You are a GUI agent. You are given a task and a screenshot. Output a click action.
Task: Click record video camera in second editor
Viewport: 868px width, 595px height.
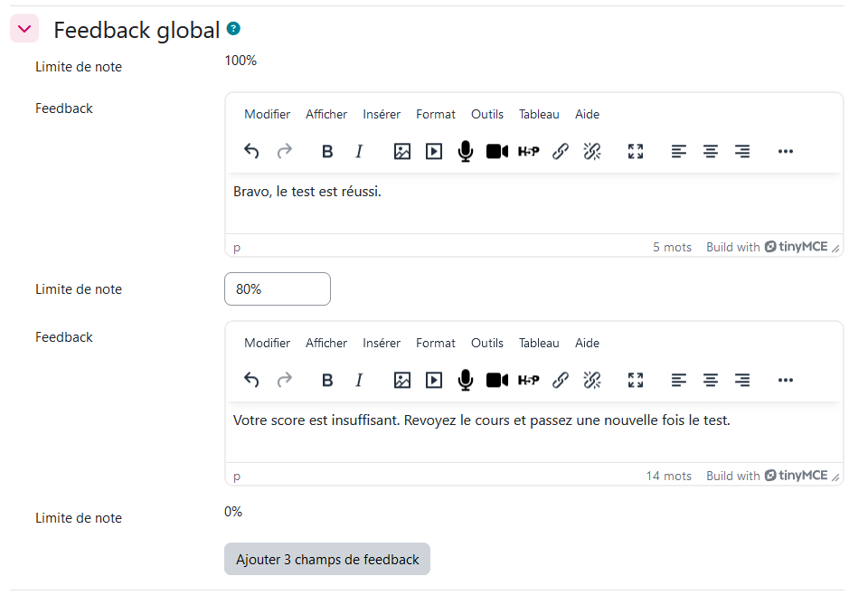[x=497, y=381]
